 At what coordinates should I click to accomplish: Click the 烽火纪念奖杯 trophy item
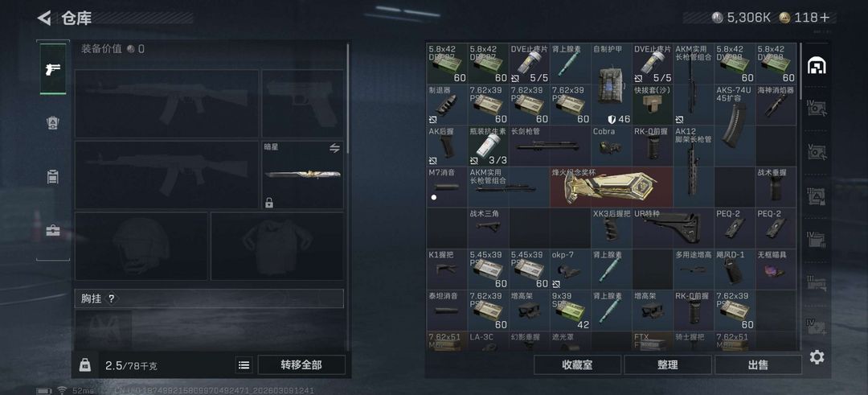point(611,187)
